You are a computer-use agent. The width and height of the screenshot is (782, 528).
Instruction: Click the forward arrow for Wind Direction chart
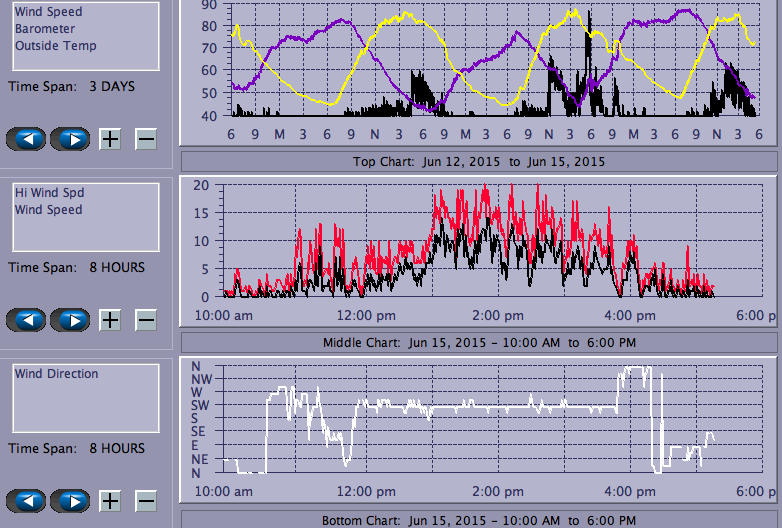(x=70, y=501)
